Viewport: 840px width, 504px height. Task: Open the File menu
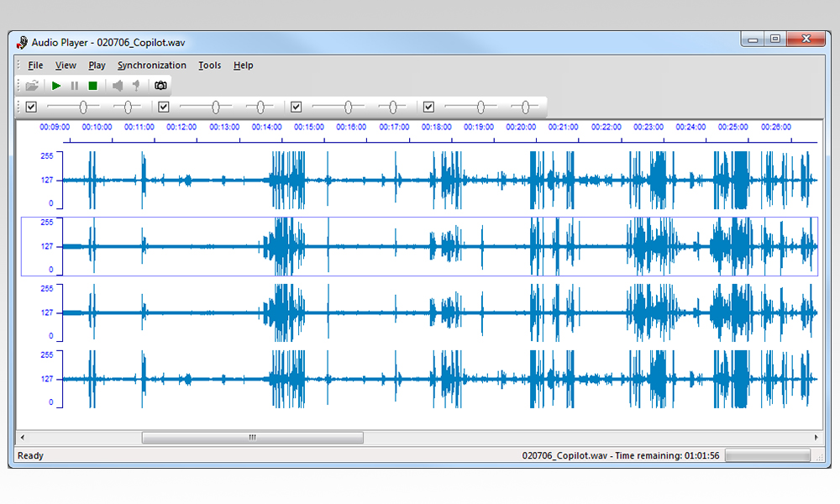[x=35, y=66]
